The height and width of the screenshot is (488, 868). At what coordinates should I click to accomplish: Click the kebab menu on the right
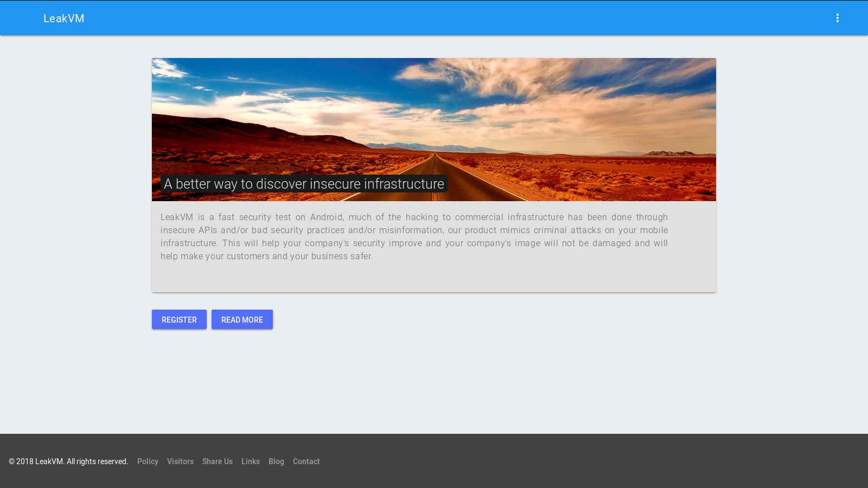(x=837, y=17)
